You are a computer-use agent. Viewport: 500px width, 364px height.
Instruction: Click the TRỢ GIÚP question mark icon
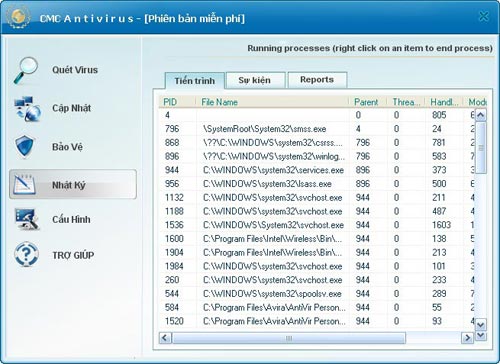[26, 254]
